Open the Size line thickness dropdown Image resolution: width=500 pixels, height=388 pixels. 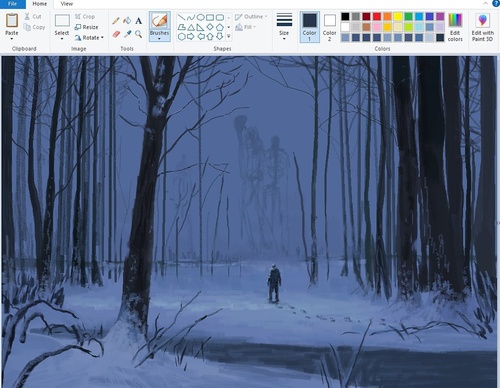click(x=284, y=27)
